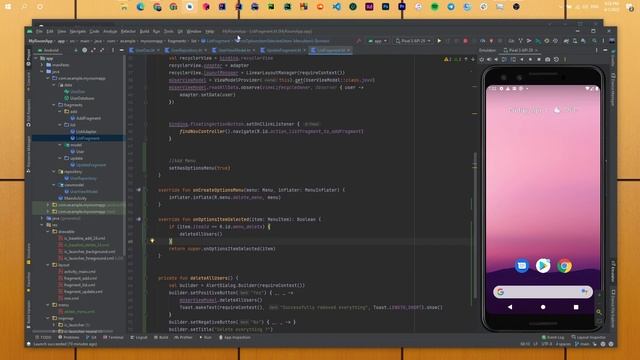Image resolution: width=640 pixels, height=360 pixels.
Task: Tap the Android recents navigation button on phone screen
Action: (x=576, y=307)
